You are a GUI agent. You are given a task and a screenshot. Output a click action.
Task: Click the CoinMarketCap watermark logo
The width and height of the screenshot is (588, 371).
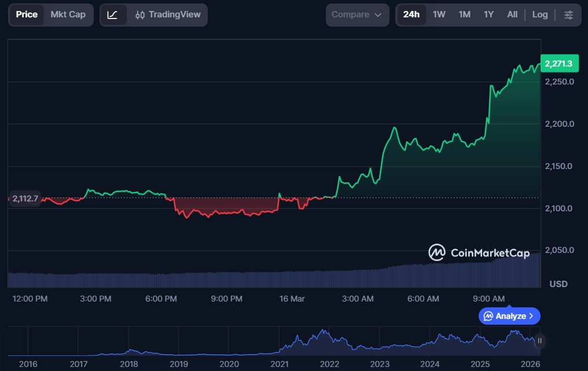[x=479, y=253]
